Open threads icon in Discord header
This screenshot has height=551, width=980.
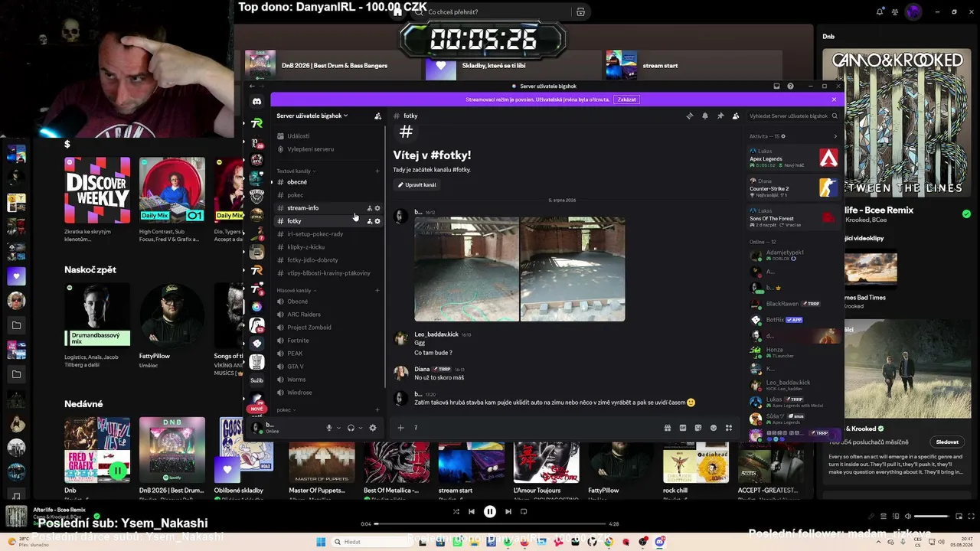click(x=690, y=116)
